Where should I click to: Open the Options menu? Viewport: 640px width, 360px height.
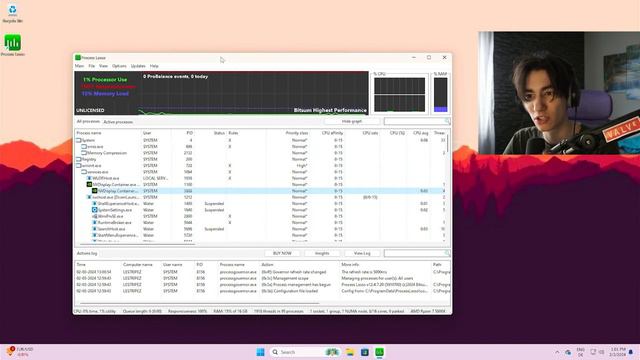[x=119, y=66]
